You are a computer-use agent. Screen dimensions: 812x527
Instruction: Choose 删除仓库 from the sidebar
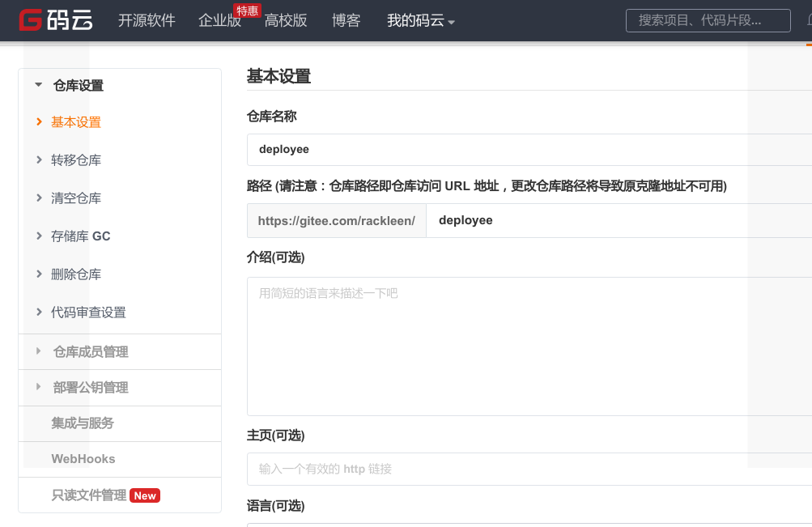[76, 274]
